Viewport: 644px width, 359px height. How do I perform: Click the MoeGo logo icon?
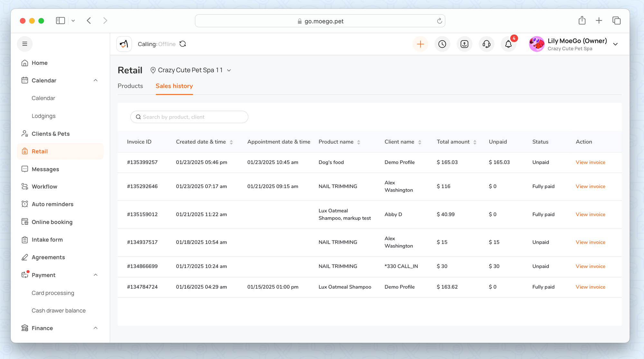pos(124,44)
